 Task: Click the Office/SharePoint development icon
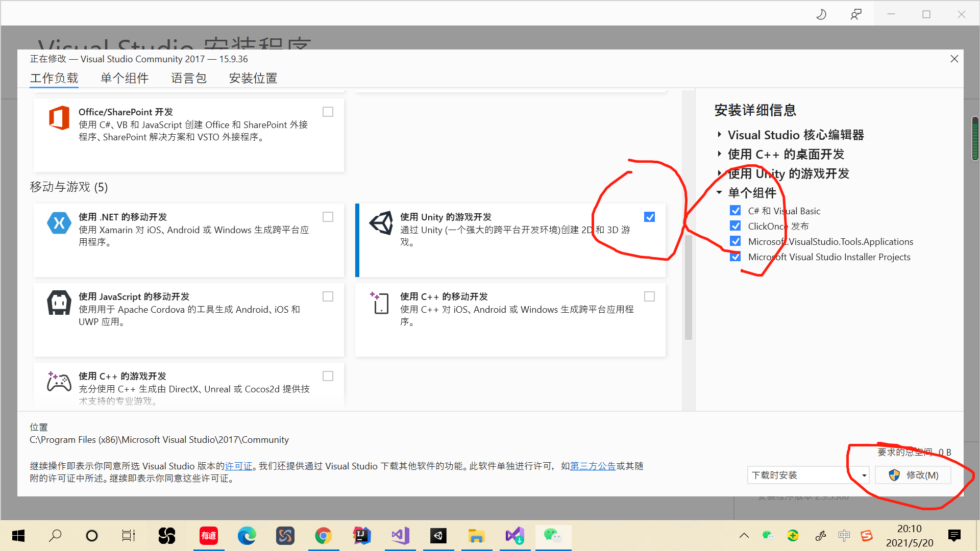pyautogui.click(x=59, y=117)
